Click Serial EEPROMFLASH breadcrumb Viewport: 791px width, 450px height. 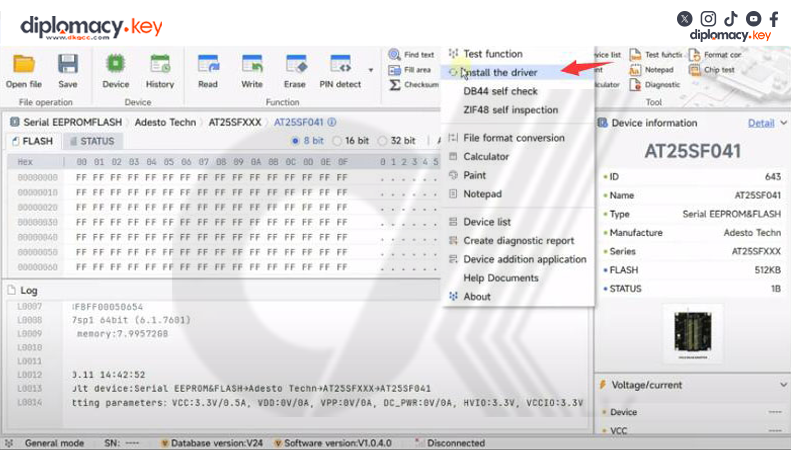pyautogui.click(x=73, y=122)
